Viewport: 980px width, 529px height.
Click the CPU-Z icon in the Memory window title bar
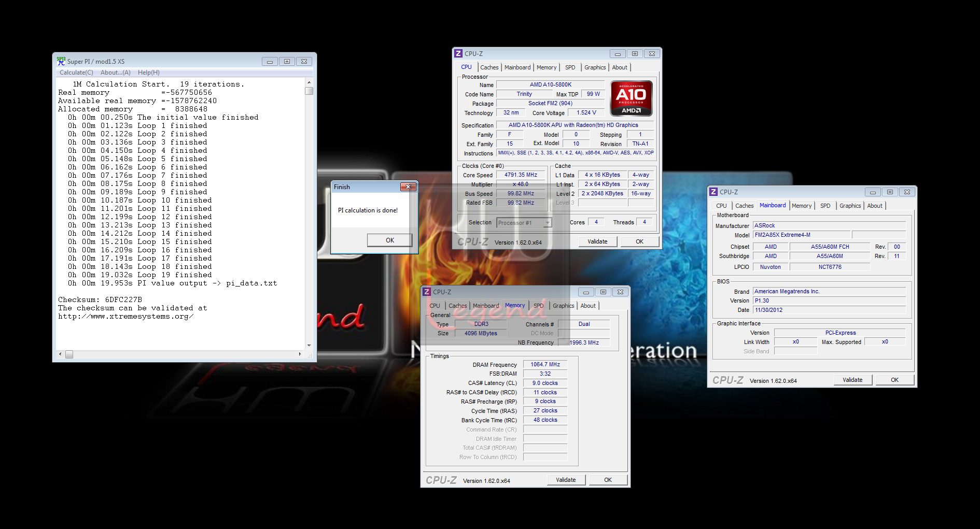pos(427,292)
